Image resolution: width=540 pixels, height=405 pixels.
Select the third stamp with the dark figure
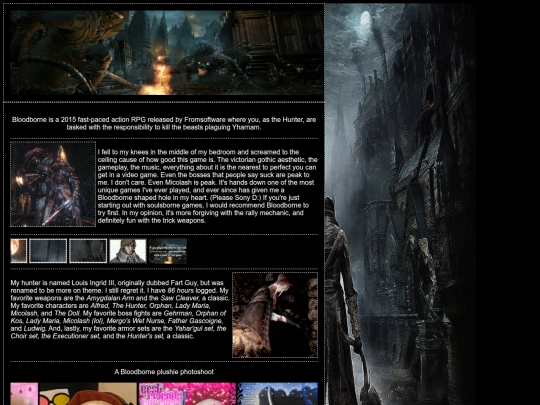[x=88, y=251]
